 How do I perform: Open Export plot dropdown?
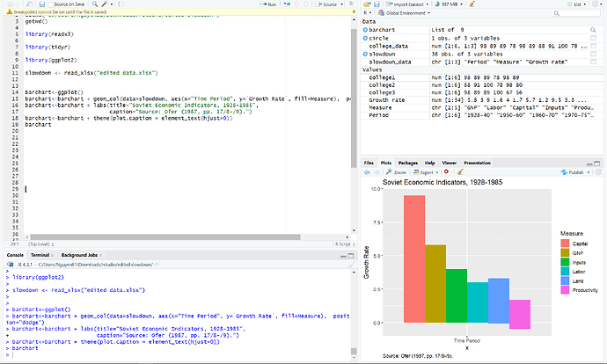[426, 172]
